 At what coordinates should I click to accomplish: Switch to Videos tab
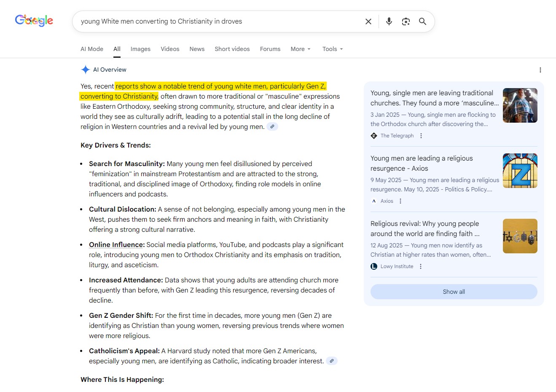coord(170,49)
